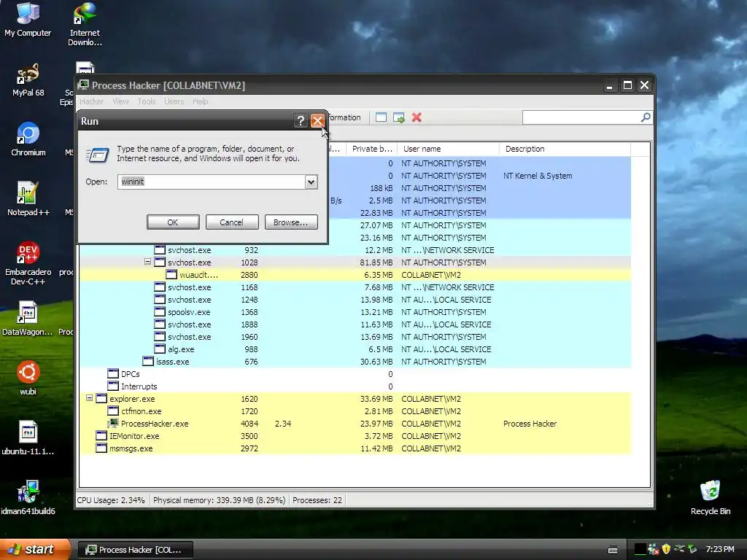Open Notepad++ desktop shortcut

point(28,199)
